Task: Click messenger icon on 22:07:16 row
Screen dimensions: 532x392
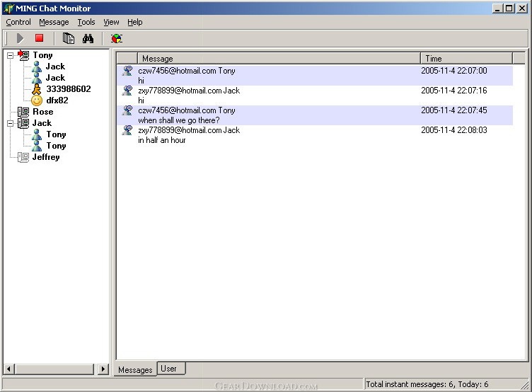Action: point(127,91)
